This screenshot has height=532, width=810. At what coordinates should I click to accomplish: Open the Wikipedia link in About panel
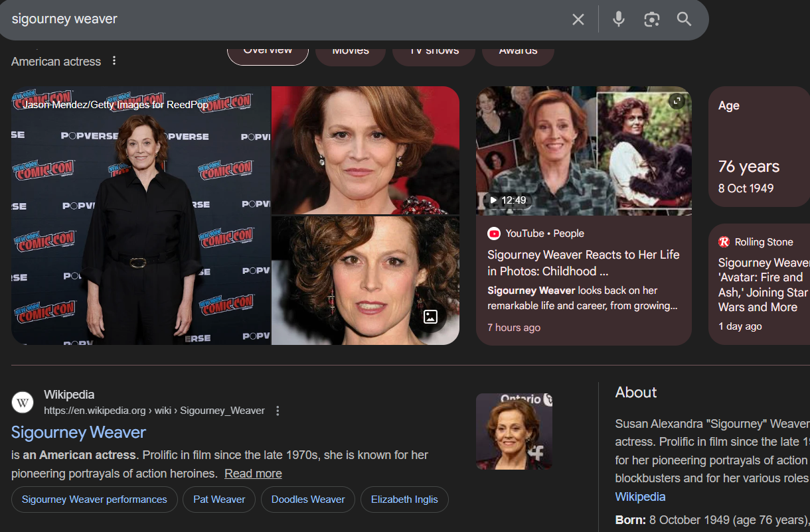click(640, 497)
